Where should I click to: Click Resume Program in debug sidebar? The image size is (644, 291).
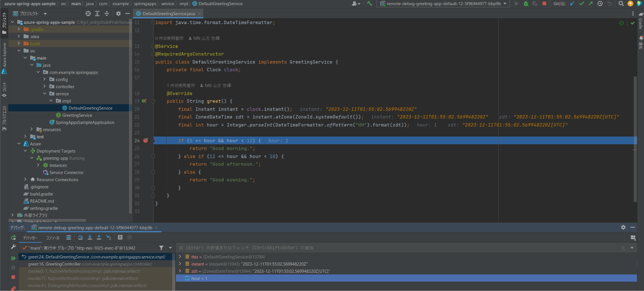click(x=13, y=258)
